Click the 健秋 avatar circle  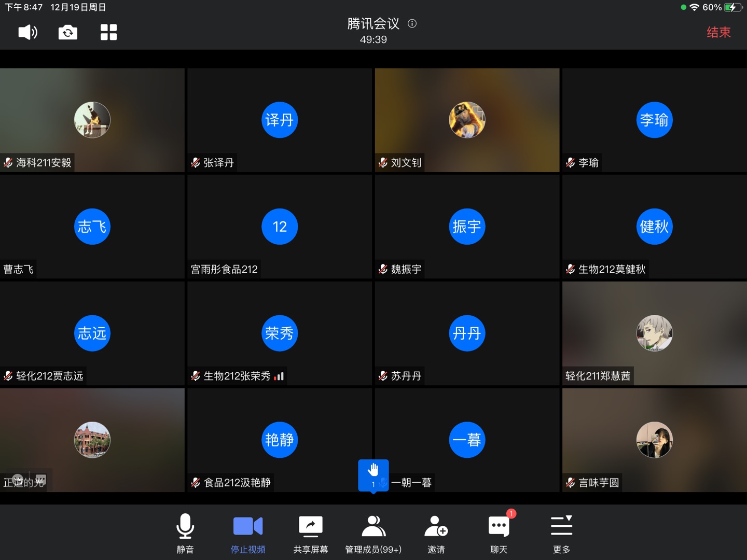tap(654, 227)
